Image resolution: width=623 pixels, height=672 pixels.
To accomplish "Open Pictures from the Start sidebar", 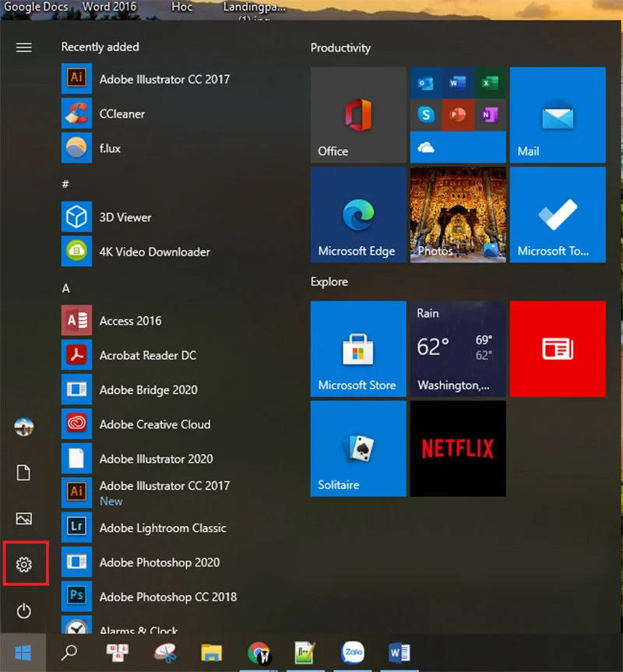I will coord(23,519).
